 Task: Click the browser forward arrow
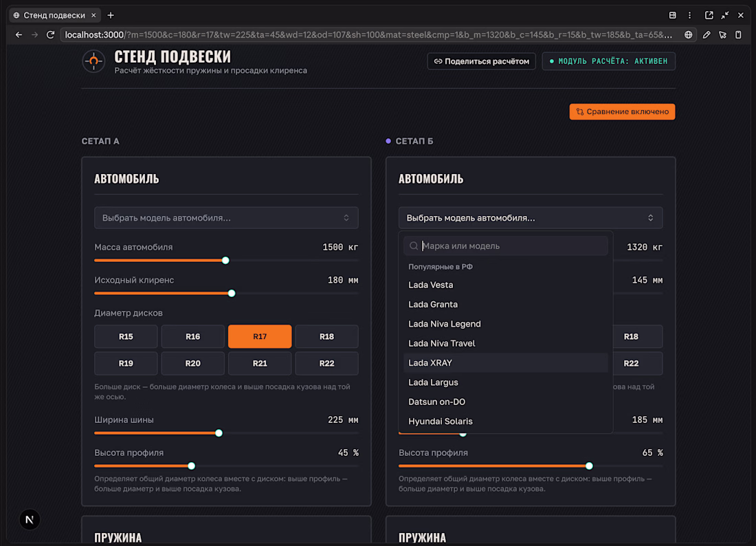pos(35,35)
